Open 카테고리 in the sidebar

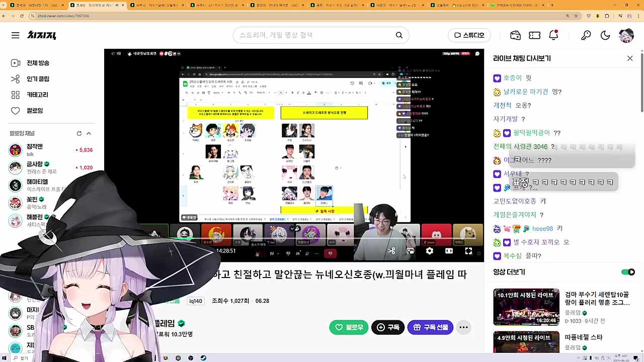pos(37,95)
